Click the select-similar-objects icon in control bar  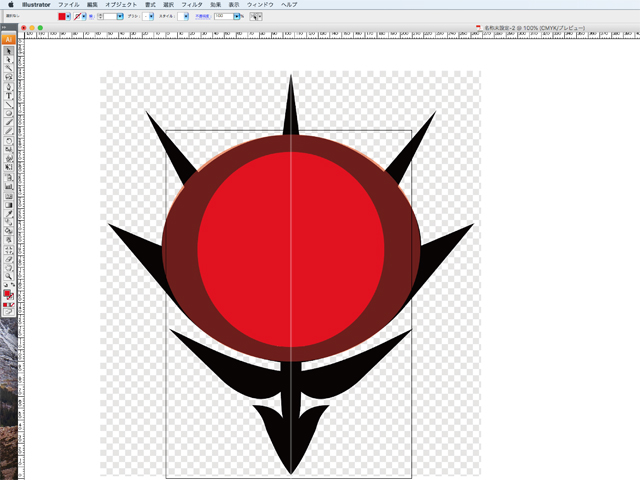tap(254, 16)
